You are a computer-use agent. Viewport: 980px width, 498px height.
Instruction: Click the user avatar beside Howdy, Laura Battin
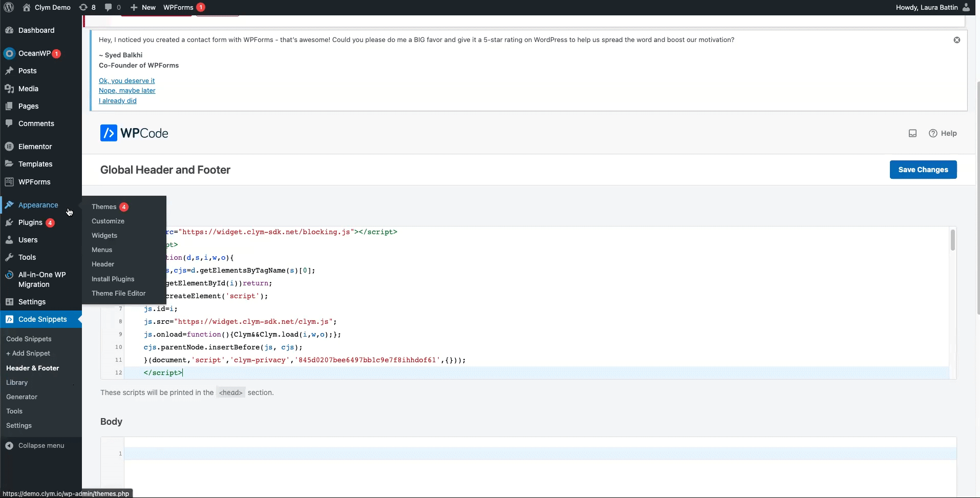coord(966,7)
